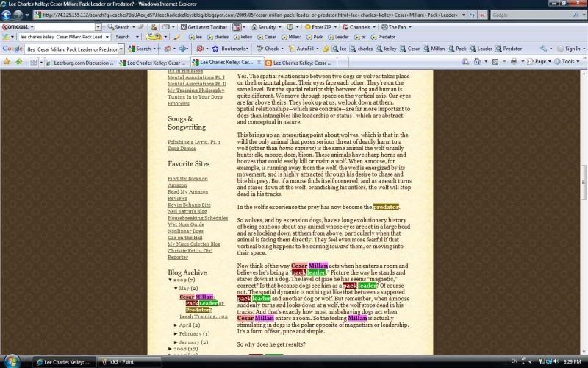Screen dimensions: 588x368
Task: Open the AutoFill dropdown on Google toolbar
Action: [318, 49]
